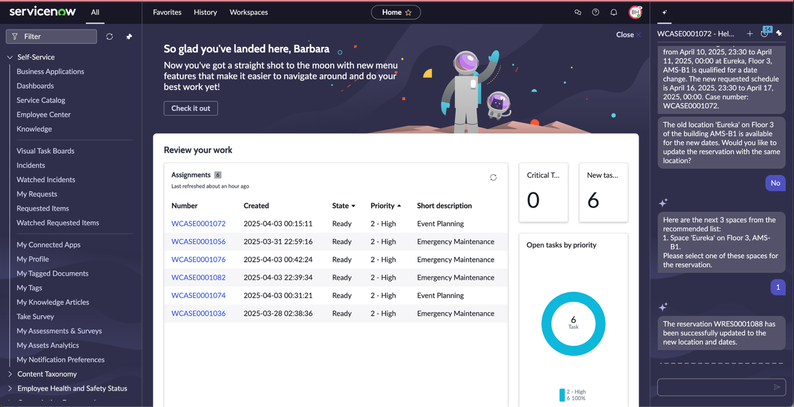Click the sync icon beside Filter
This screenshot has width=794, height=407.
(109, 36)
